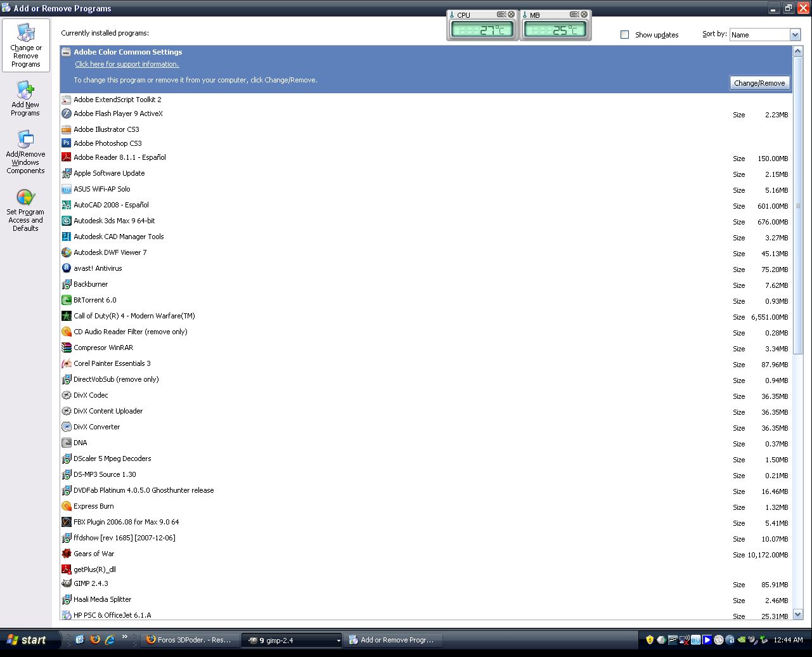Select Adobe ExtendScript Toolkit 2 entry
The height and width of the screenshot is (657, 812).
pos(426,100)
